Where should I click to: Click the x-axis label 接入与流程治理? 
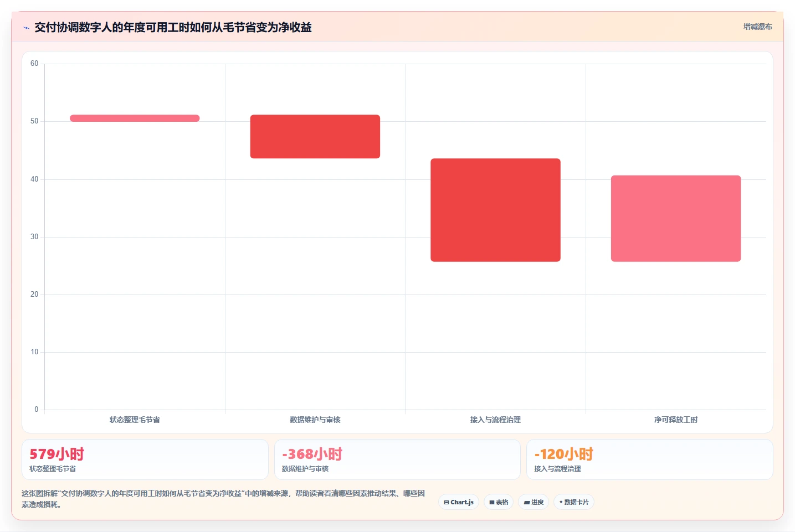click(495, 420)
